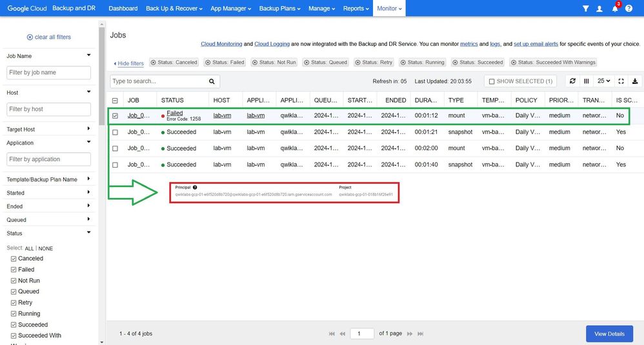Expand the Queued filter section
This screenshot has width=644, height=345.
(88, 219)
